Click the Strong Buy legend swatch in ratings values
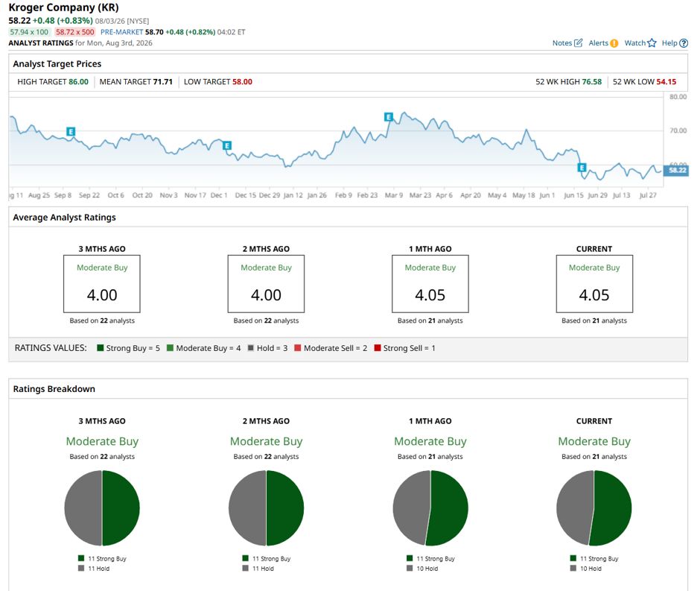Image resolution: width=700 pixels, height=591 pixels. (x=101, y=348)
